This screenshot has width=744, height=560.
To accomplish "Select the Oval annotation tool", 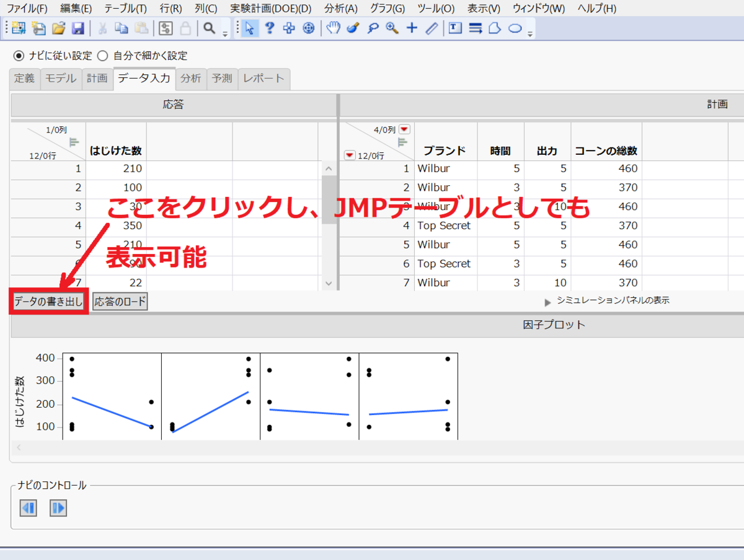I will [513, 28].
